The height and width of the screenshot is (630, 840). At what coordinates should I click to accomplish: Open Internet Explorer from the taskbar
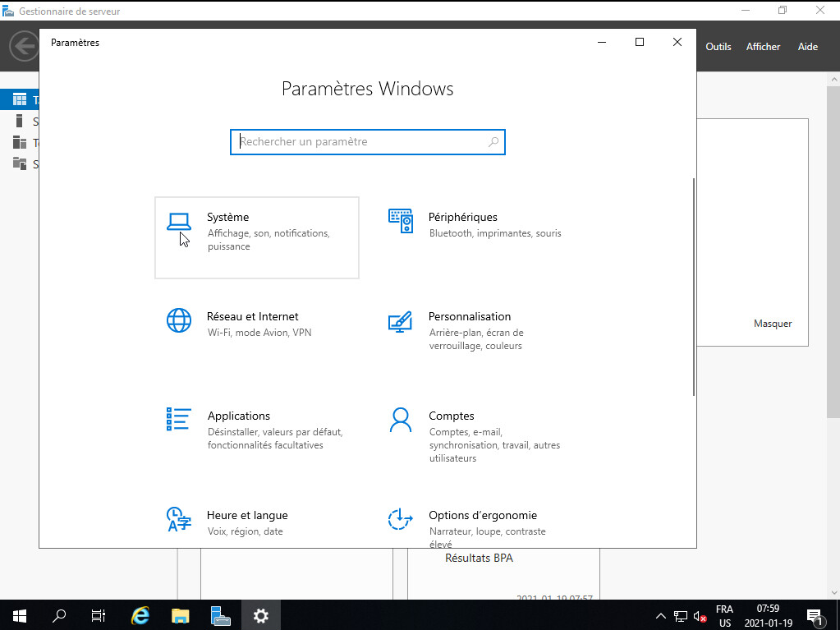click(x=140, y=615)
